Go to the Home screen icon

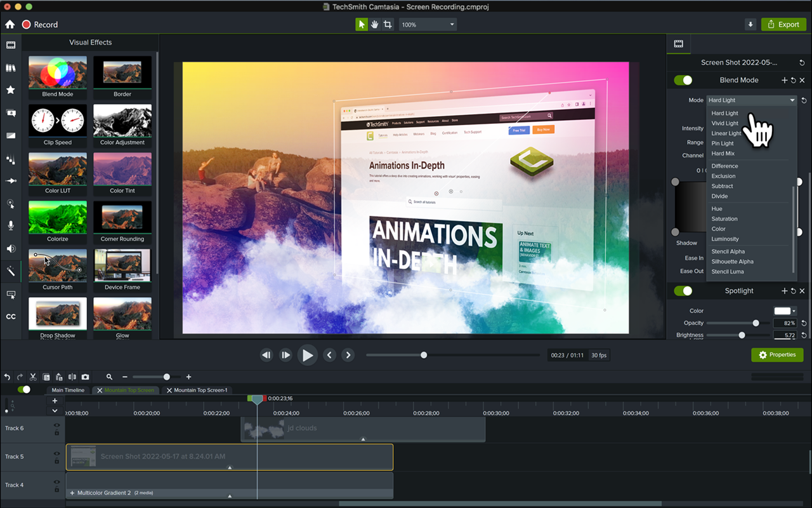(10, 24)
